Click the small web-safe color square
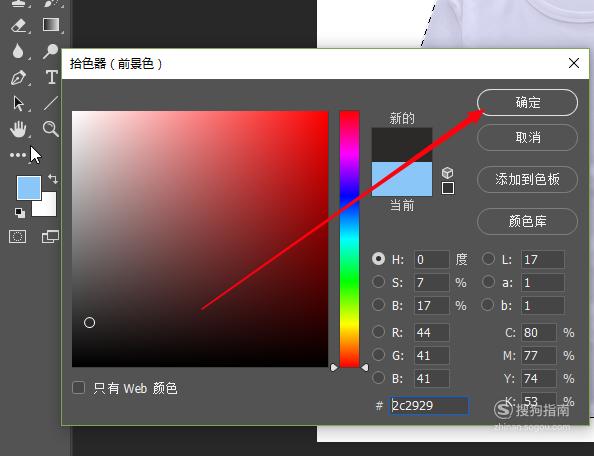 448,188
